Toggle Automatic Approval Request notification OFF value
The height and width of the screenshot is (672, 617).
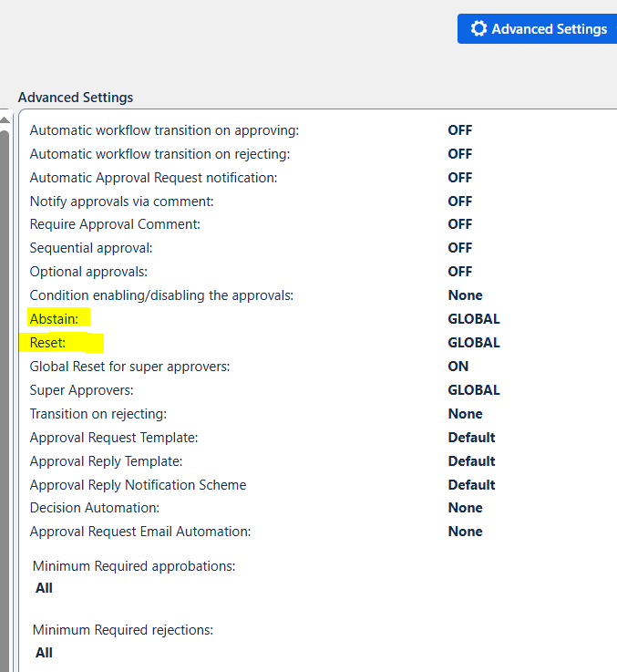(459, 178)
